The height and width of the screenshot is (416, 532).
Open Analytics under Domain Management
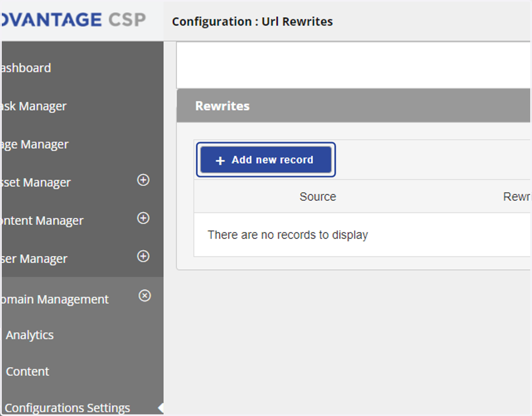(30, 335)
